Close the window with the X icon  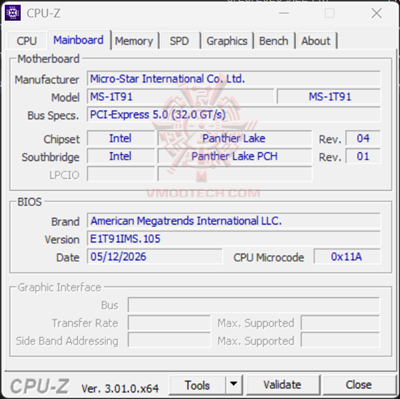coord(376,13)
